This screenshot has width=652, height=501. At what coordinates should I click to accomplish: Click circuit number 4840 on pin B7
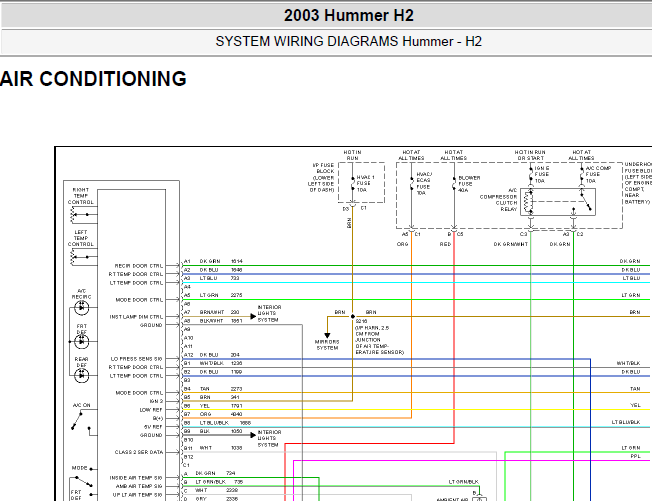point(237,415)
